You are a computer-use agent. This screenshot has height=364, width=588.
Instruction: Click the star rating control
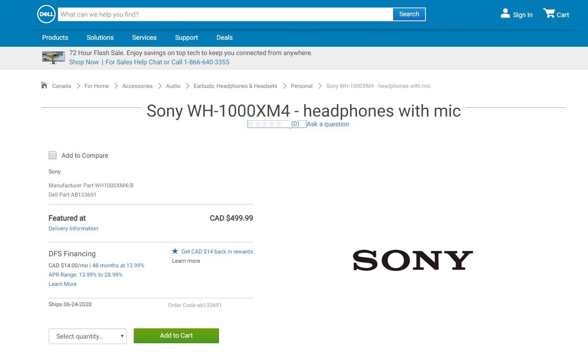pos(265,124)
